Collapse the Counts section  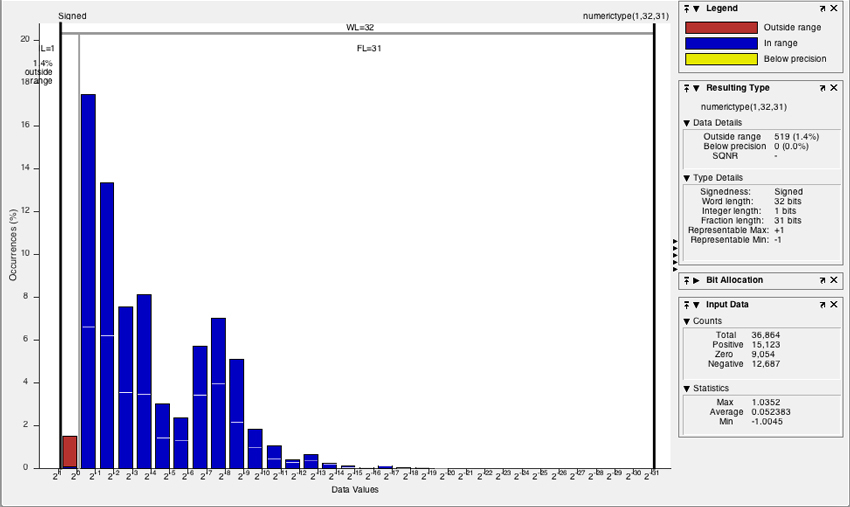[x=687, y=321]
